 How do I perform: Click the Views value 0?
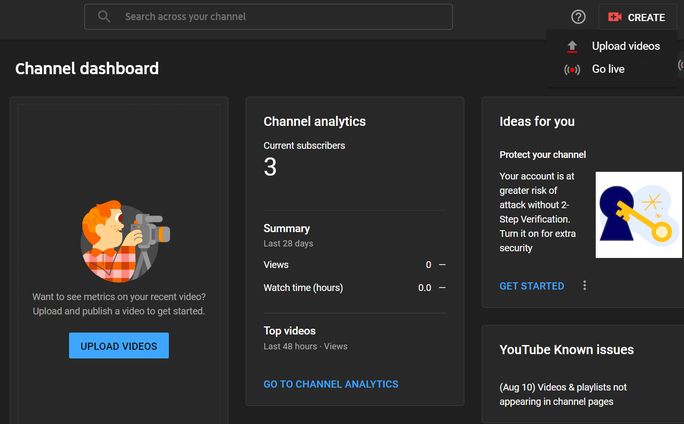tap(428, 265)
